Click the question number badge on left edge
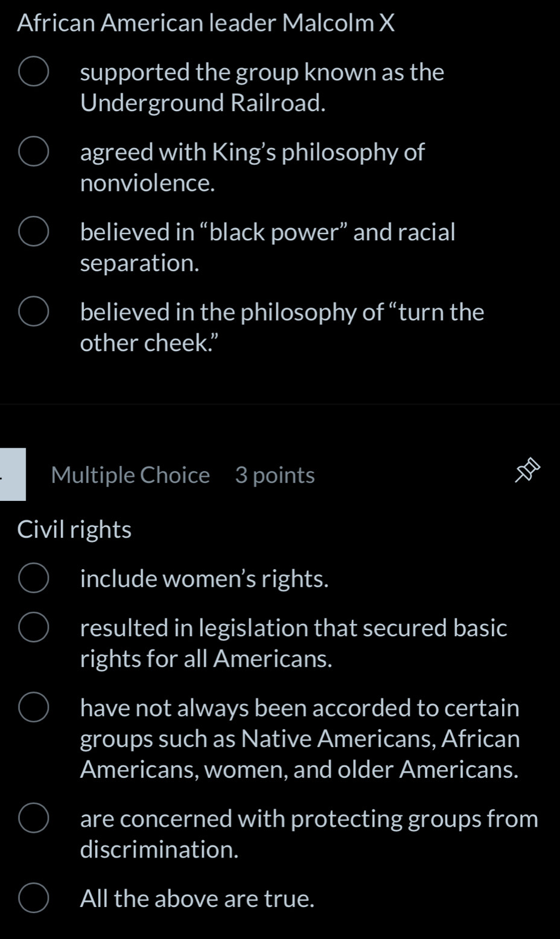Screen dimensions: 560x939 click(12, 475)
